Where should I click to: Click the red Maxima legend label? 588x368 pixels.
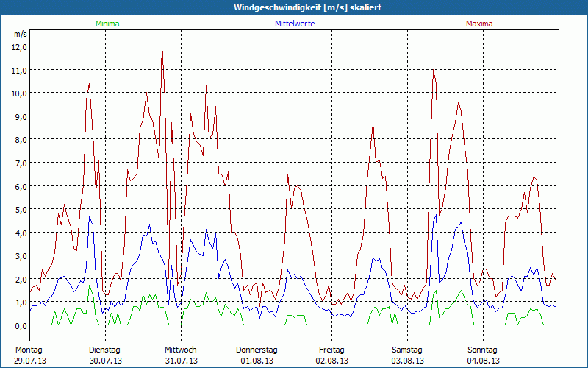[x=479, y=24]
